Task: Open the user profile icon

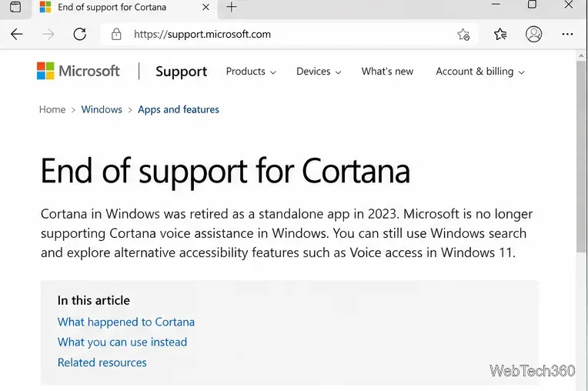Action: pos(533,34)
